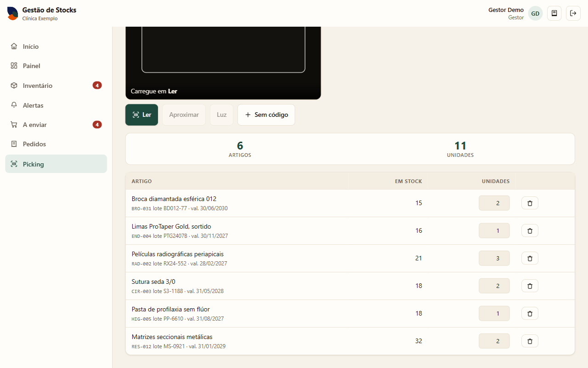Click the Gestão de Stocks app logo
Screen dimensions: 588x368
(x=13, y=13)
